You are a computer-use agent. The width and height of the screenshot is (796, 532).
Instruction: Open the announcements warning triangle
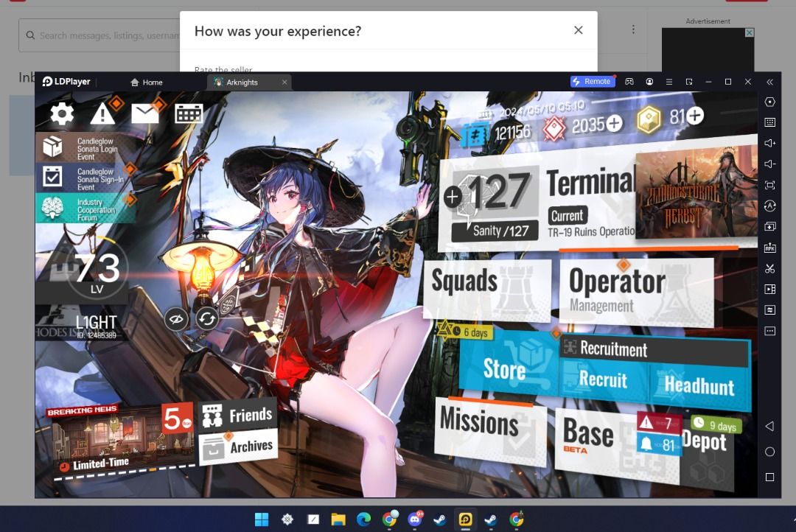(103, 113)
